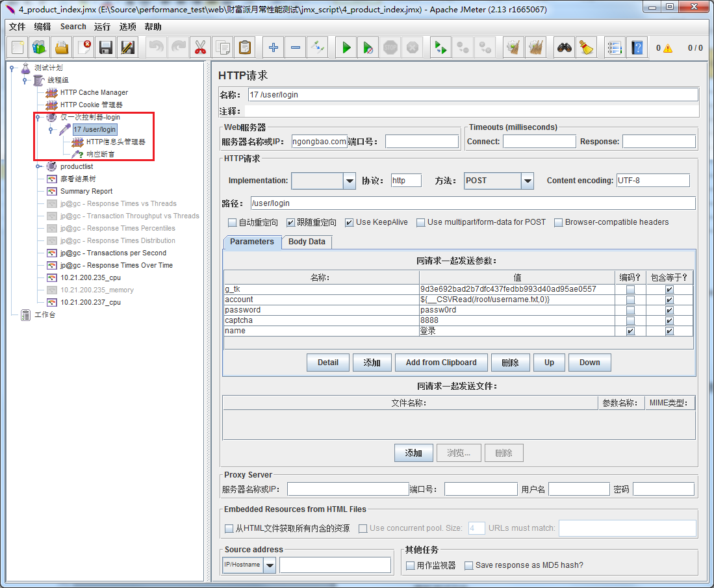Open the 编辑 menu

tap(42, 27)
